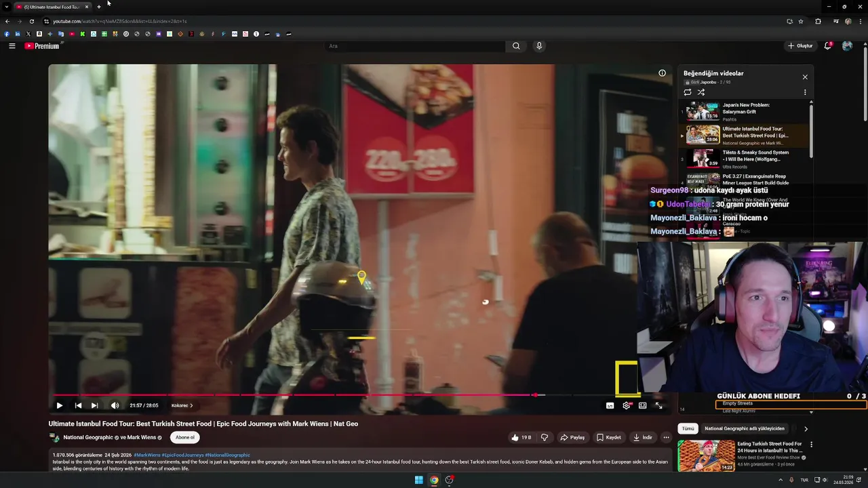
Task: Toggle playlist shuffle
Action: (x=701, y=92)
